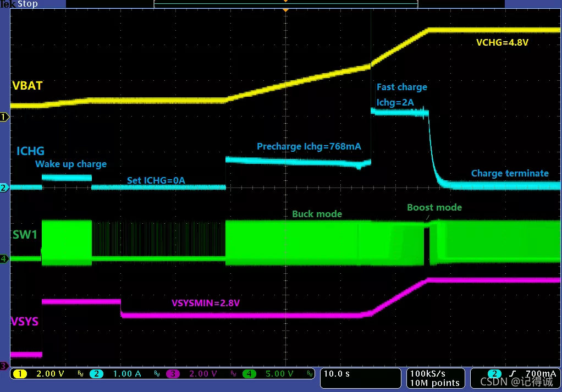Click the Buck mode annotation
562x392 pixels.
[x=317, y=214]
